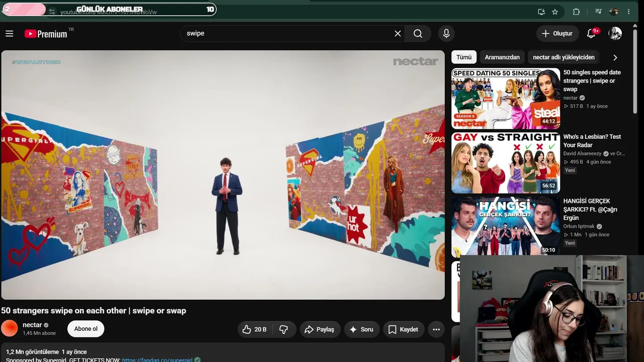The width and height of the screenshot is (644, 362).
Task: Open 'HANGİSİ GERÇEK ŞARKICI? Ft. @Çağrı Ergün' title
Action: (590, 210)
